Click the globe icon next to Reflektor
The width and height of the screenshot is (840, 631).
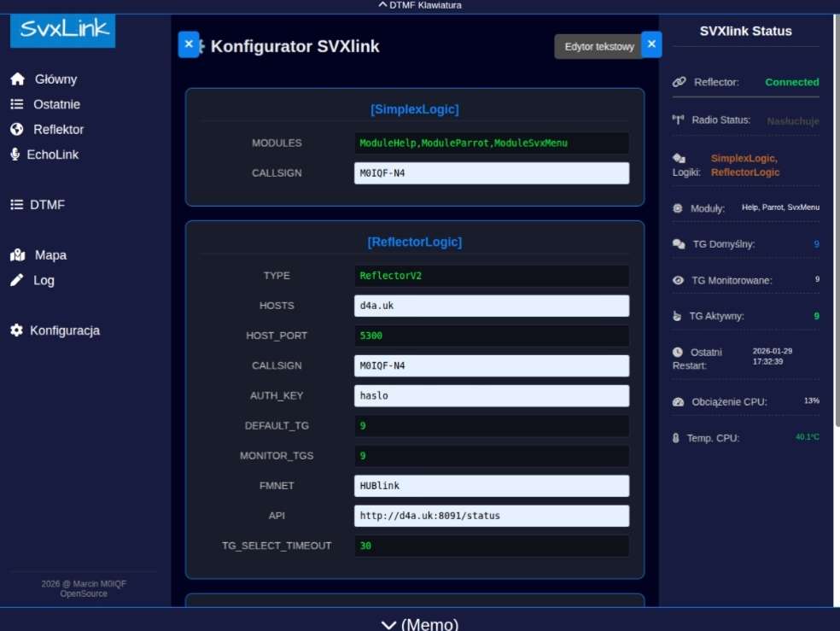17,130
